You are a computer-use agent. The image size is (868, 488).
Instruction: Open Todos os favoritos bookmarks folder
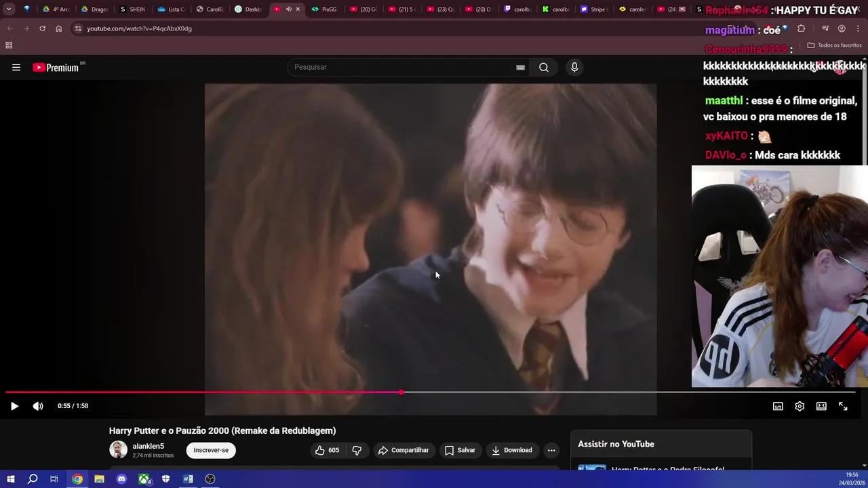click(x=834, y=45)
